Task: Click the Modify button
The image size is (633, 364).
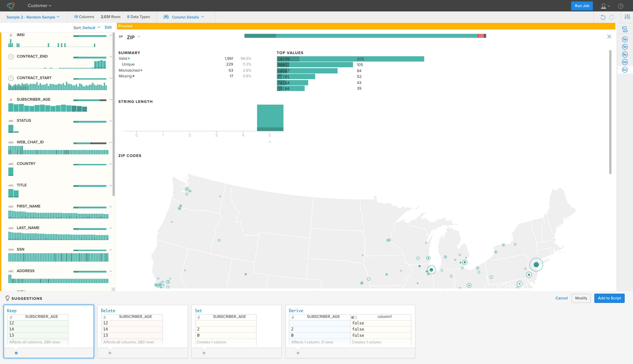Action: pyautogui.click(x=581, y=298)
